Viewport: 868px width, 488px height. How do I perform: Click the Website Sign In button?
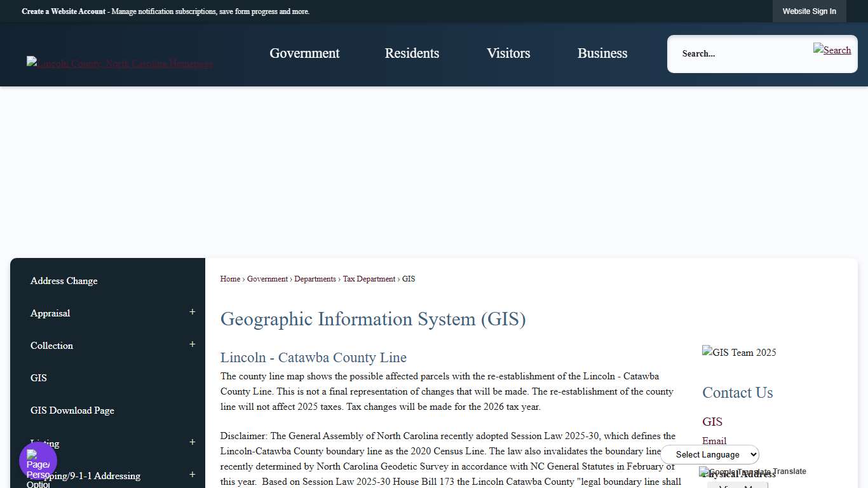(x=809, y=11)
